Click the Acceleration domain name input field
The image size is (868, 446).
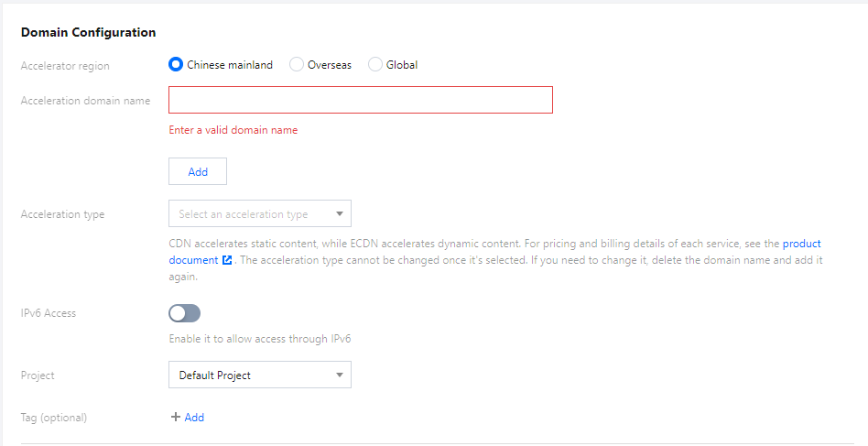click(360, 100)
